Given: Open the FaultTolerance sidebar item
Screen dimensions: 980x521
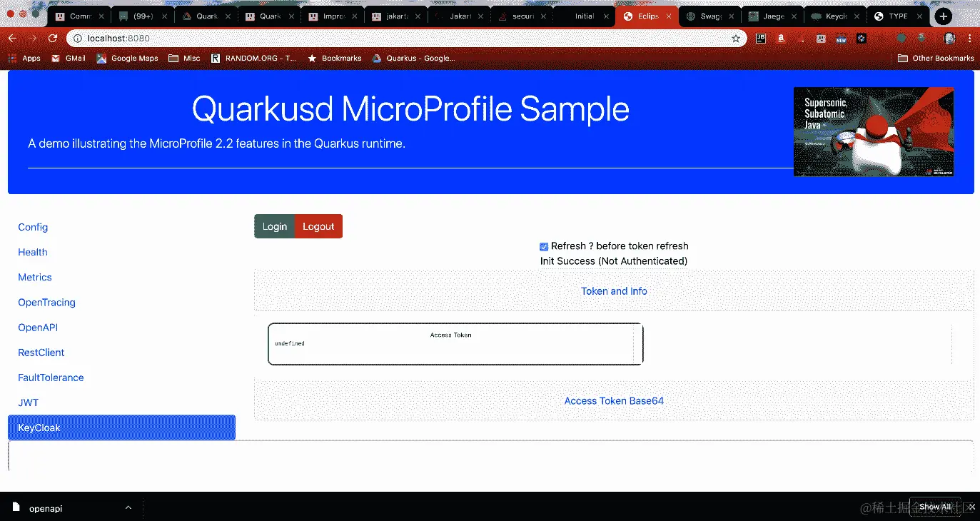Looking at the screenshot, I should [x=51, y=378].
